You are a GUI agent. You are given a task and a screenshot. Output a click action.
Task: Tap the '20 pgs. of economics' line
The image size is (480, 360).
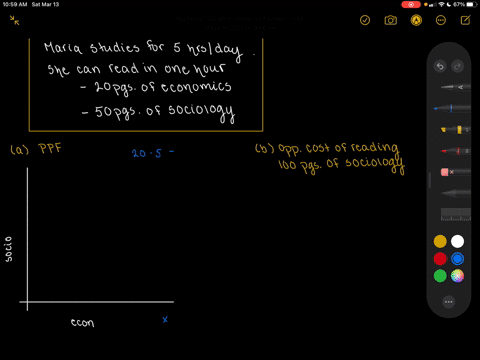coord(156,88)
